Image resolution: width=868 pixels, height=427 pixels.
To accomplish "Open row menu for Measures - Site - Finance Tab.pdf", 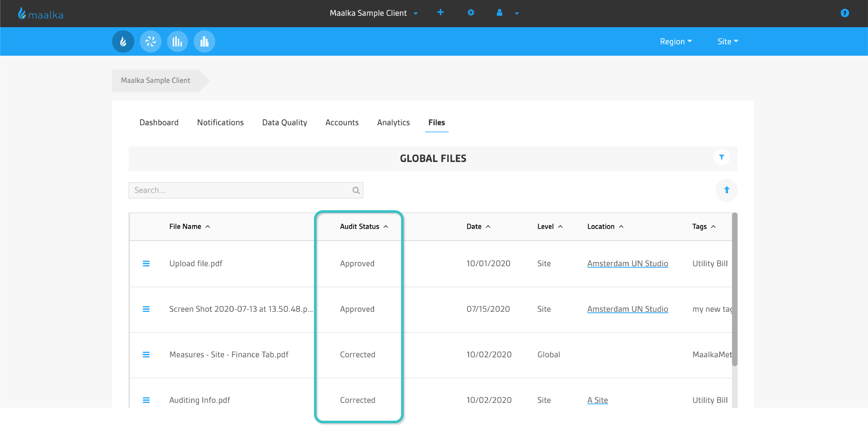I will point(146,355).
